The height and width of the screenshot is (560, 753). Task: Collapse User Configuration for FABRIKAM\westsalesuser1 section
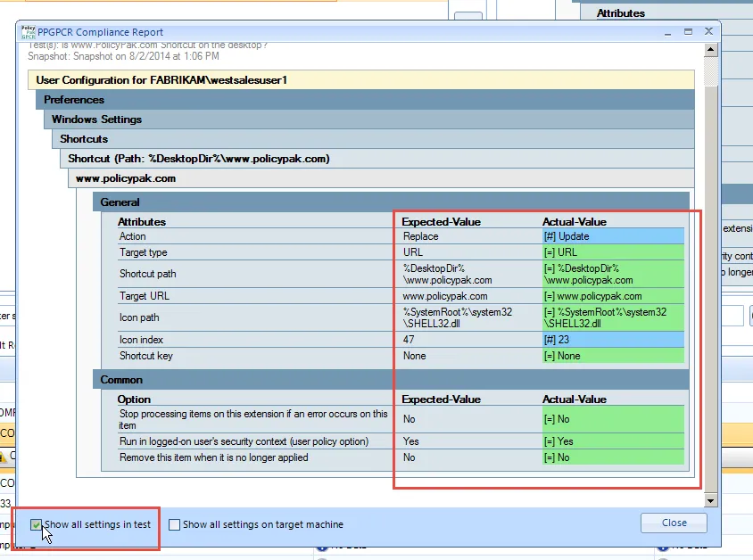(361, 79)
